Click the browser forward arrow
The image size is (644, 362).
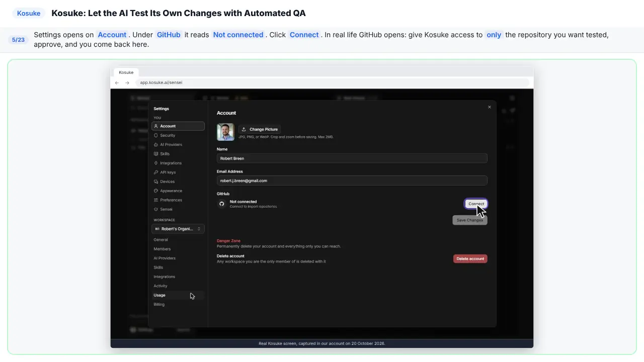click(x=127, y=82)
